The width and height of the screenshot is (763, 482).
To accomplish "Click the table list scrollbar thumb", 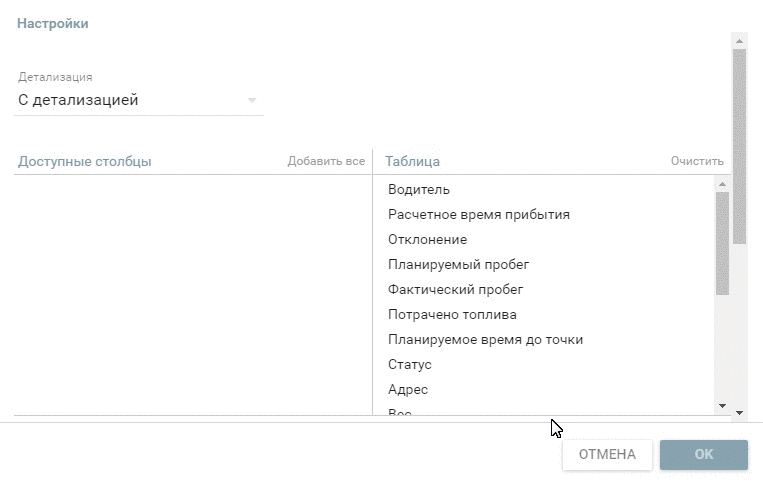I will click(722, 243).
